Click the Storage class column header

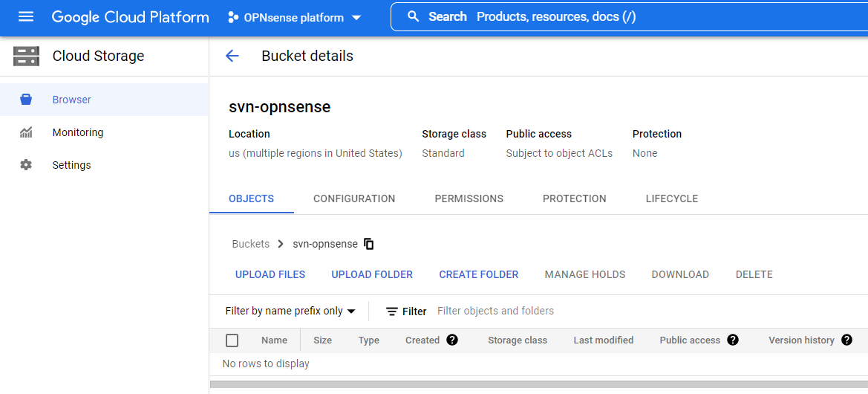coord(518,340)
